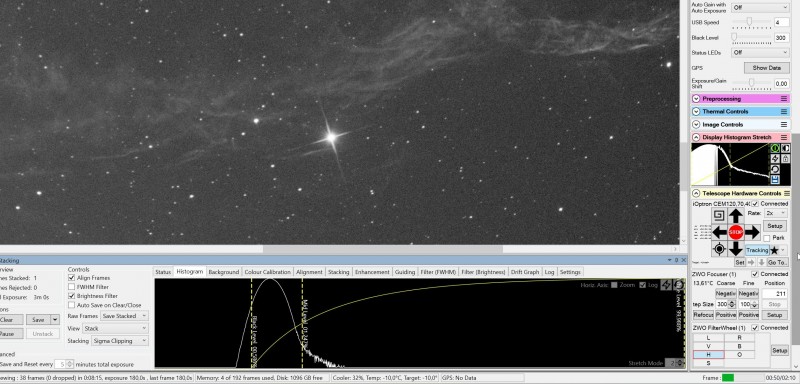Collapse the Display Histogram Stretch section
This screenshot has height=384, width=800.
(696, 137)
